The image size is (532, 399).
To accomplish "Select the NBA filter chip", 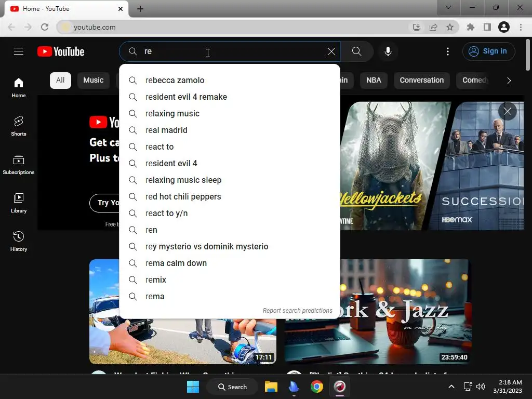I will (374, 81).
